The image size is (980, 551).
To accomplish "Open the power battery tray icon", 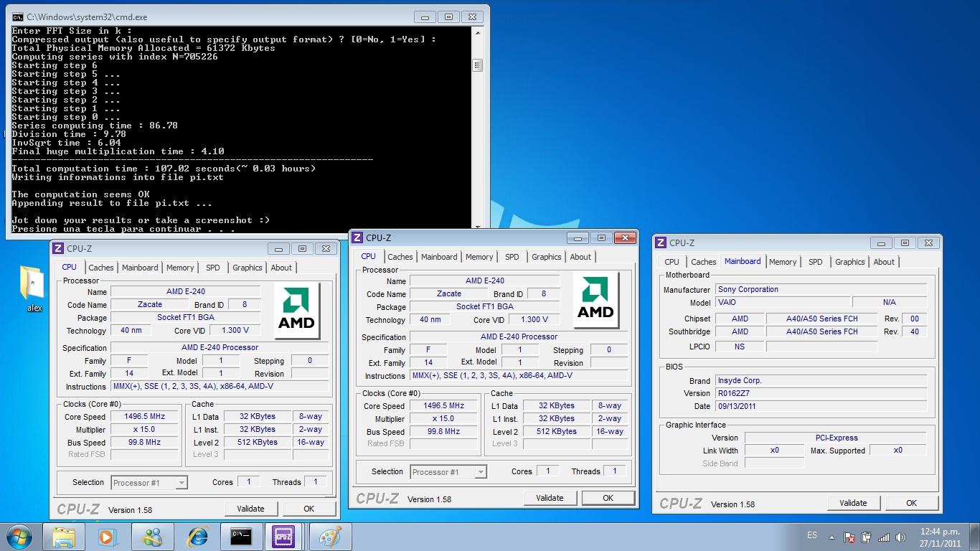I will coord(867,537).
